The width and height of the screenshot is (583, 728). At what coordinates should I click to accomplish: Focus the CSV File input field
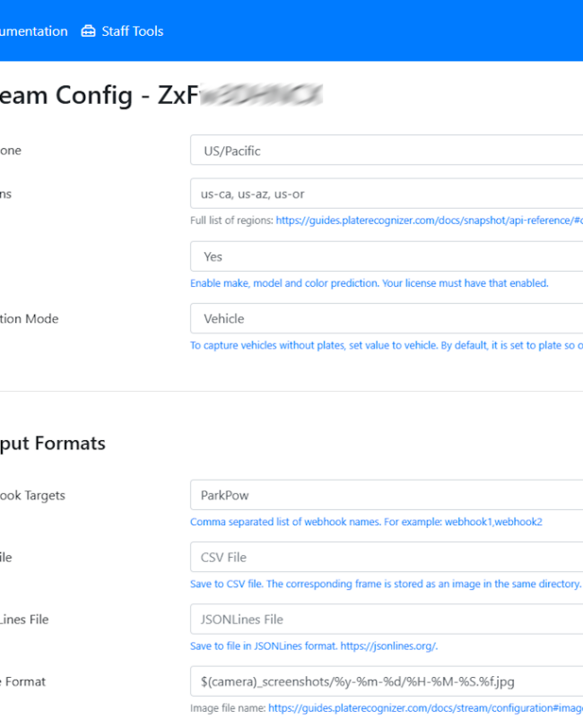coord(387,557)
